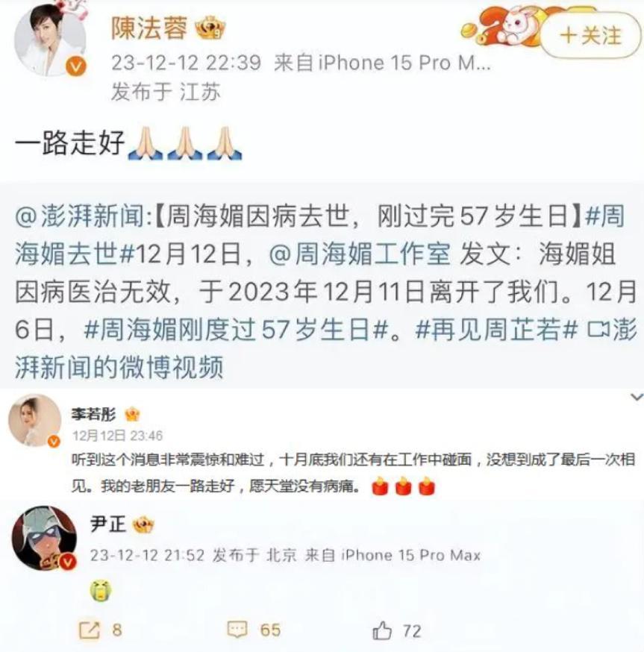Image resolution: width=644 pixels, height=652 pixels.
Task: Click the crown badge beside 陳法蓉
Action: tap(210, 28)
